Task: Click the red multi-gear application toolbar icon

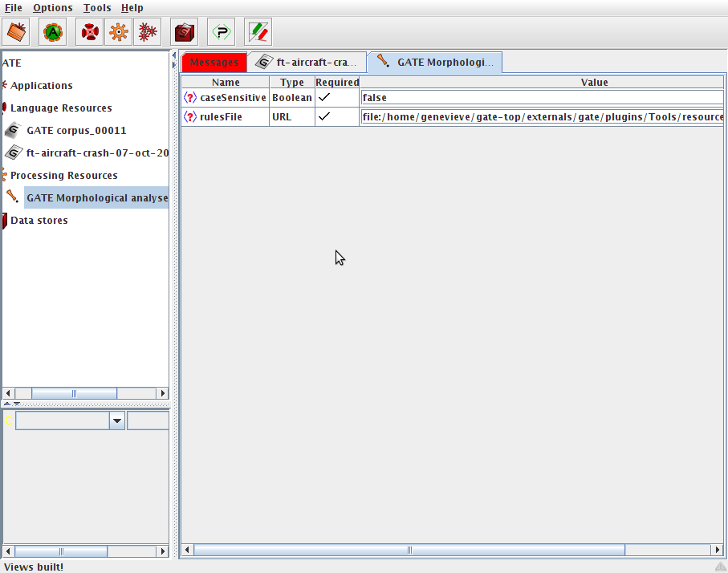Action: [x=148, y=32]
